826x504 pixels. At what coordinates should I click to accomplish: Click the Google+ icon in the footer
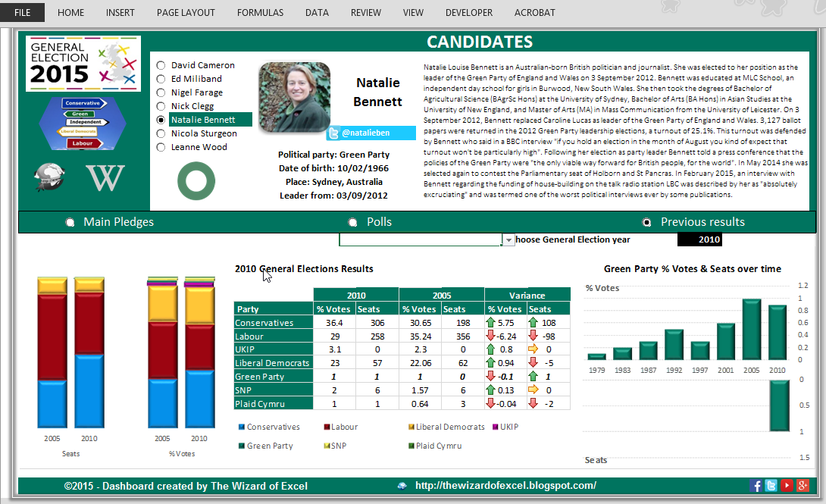pos(801,486)
